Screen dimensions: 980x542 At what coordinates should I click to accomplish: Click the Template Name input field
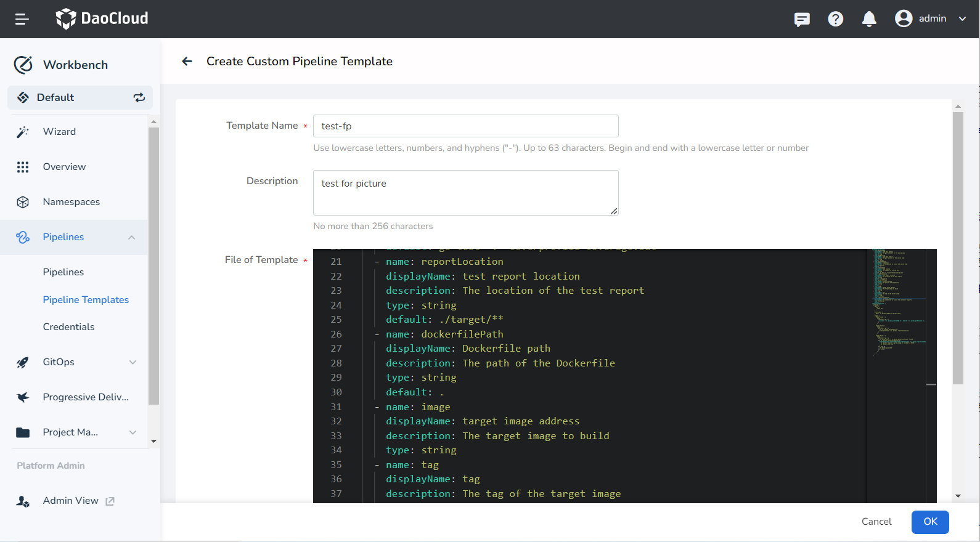tap(465, 126)
